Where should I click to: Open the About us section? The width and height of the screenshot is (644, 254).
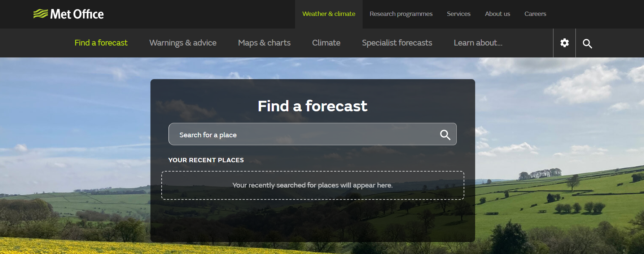tap(498, 14)
